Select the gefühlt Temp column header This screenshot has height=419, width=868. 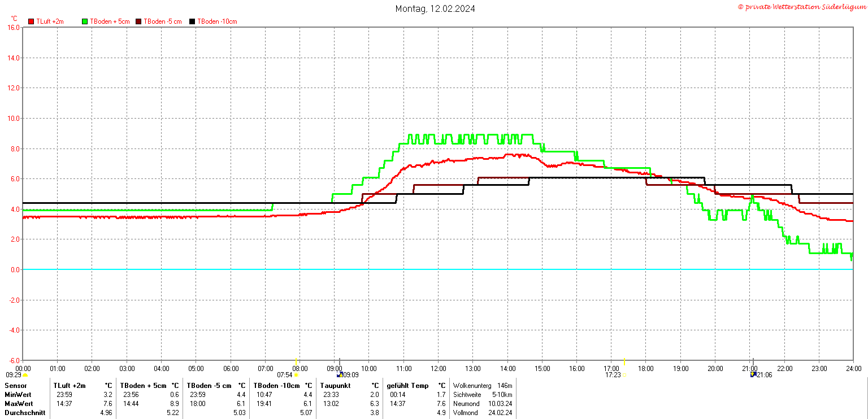(x=407, y=385)
